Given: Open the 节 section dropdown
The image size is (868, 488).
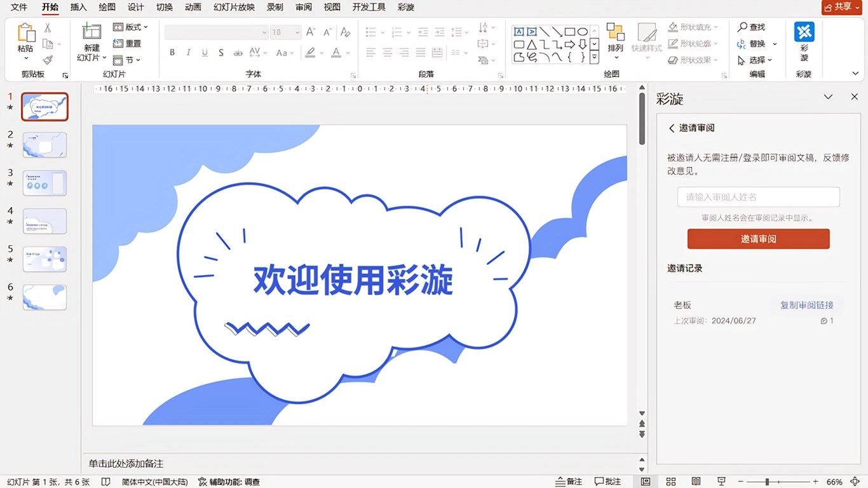Looking at the screenshot, I should [x=126, y=60].
